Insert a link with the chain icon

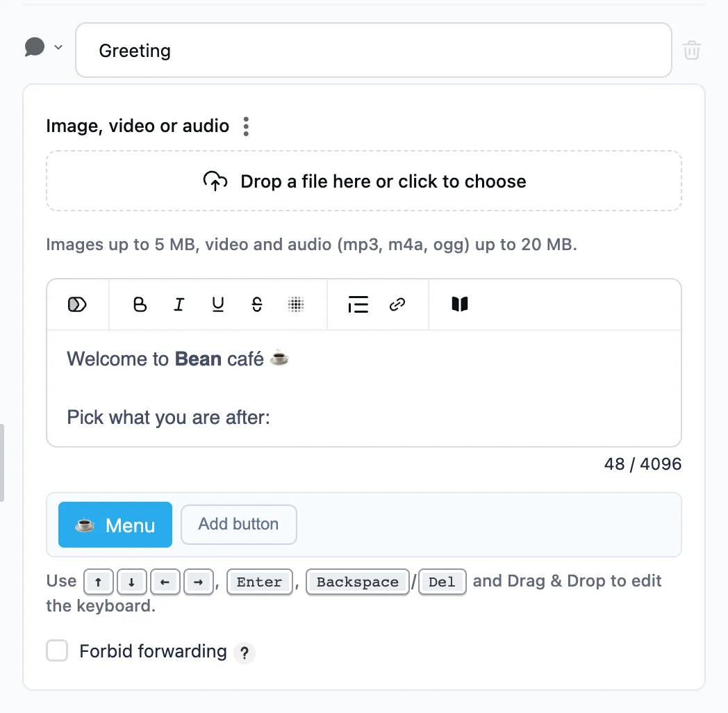[397, 304]
